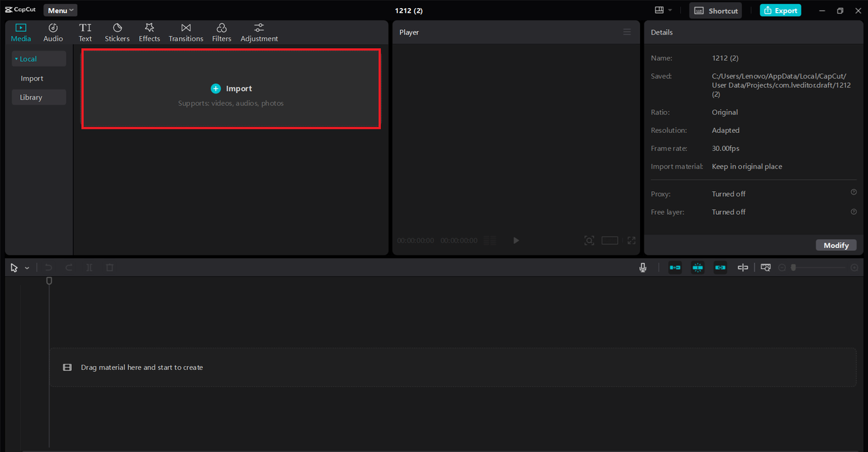Viewport: 868px width, 452px height.
Task: Expand the layout dropdown arrow
Action: pos(670,10)
